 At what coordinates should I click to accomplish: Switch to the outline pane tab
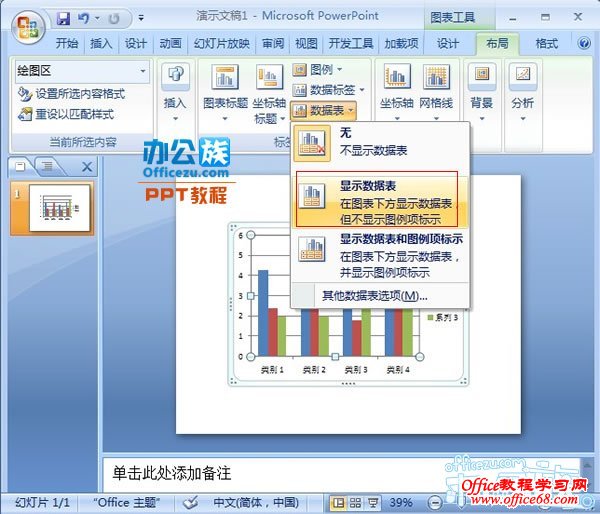47,166
